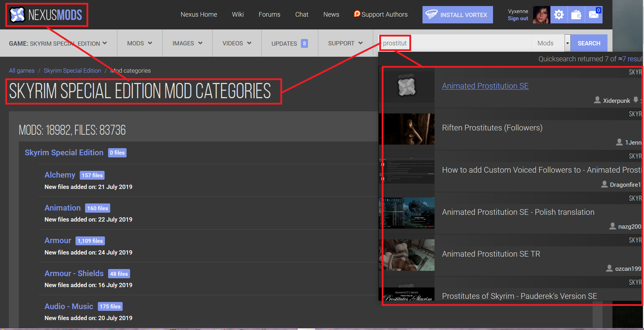
Task: Click the Vyxenne username in header
Action: [x=518, y=11]
